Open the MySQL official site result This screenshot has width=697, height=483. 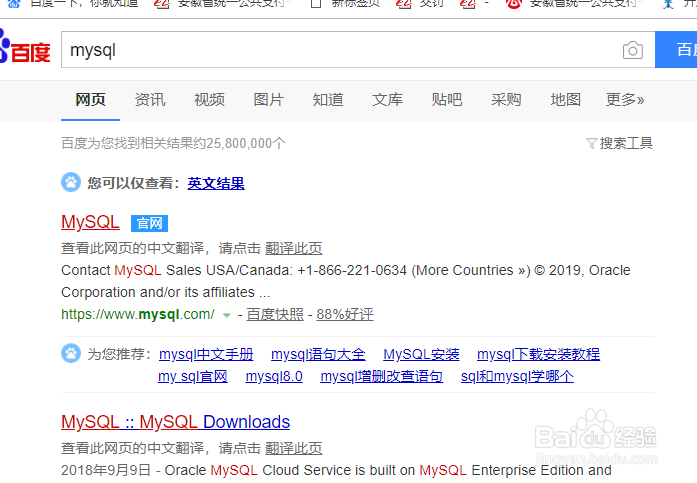[x=90, y=222]
